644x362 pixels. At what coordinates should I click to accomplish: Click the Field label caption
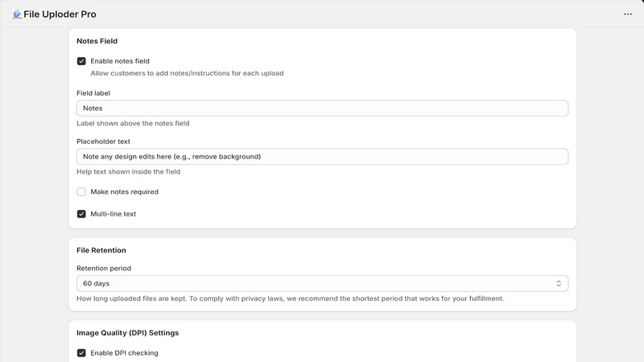(93, 93)
